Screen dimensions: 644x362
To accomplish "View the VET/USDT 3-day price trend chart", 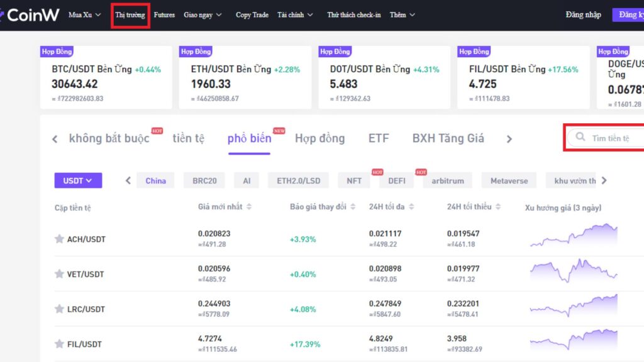I will (x=574, y=270).
